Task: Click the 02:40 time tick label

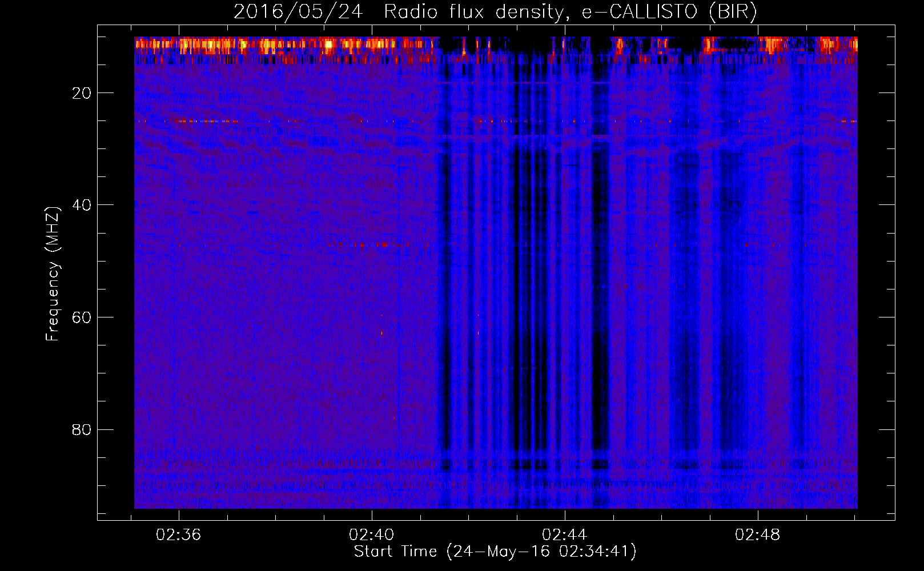Action: pos(372,535)
